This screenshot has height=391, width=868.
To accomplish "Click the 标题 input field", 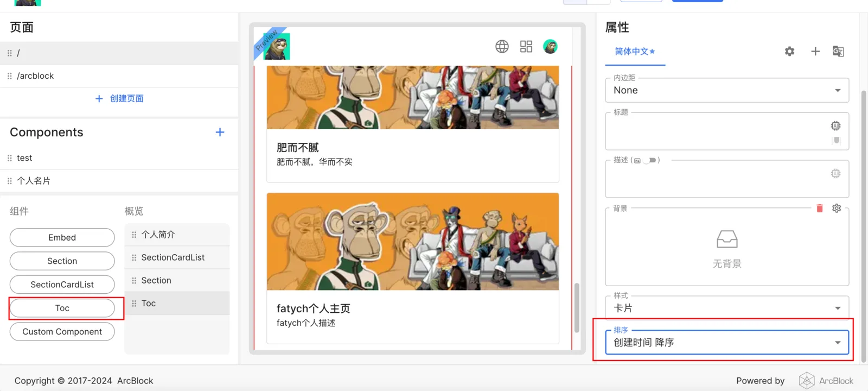I will coord(727,131).
